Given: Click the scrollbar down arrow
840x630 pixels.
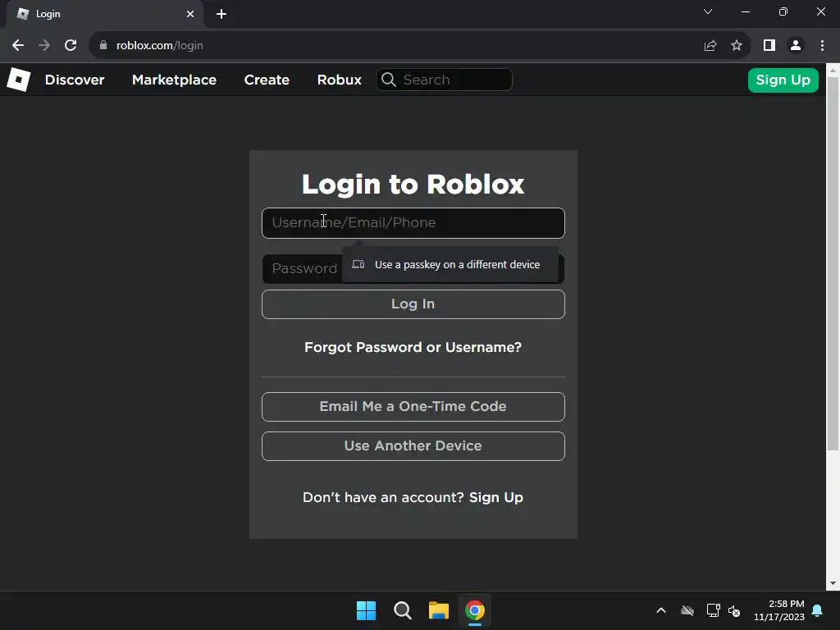Looking at the screenshot, I should click(x=833, y=583).
